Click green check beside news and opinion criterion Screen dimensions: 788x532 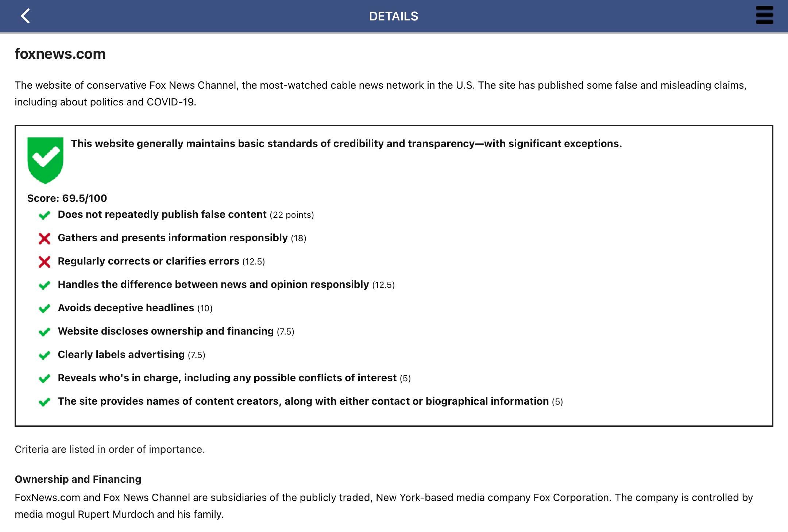(x=44, y=285)
